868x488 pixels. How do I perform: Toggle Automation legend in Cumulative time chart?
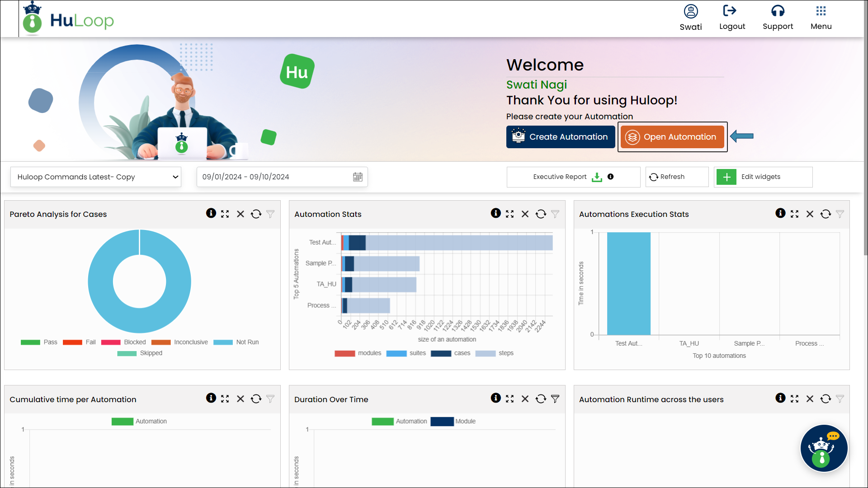point(139,421)
